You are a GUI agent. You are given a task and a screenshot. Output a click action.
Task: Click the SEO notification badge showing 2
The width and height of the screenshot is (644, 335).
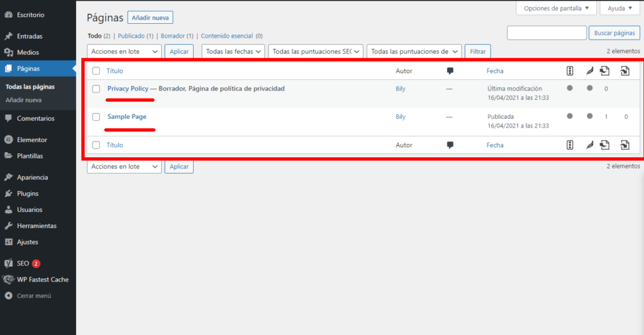(x=36, y=263)
